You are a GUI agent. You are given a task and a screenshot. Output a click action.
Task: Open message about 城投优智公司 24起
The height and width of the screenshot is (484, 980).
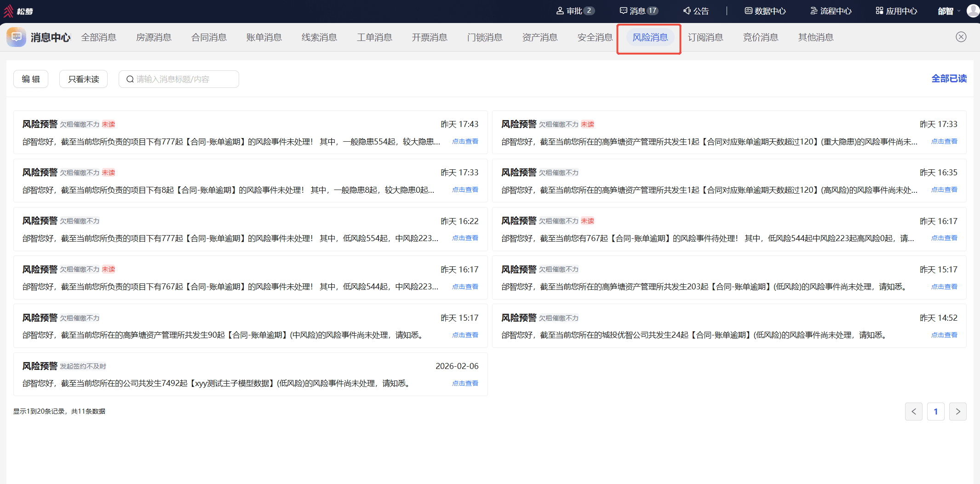tap(729, 326)
